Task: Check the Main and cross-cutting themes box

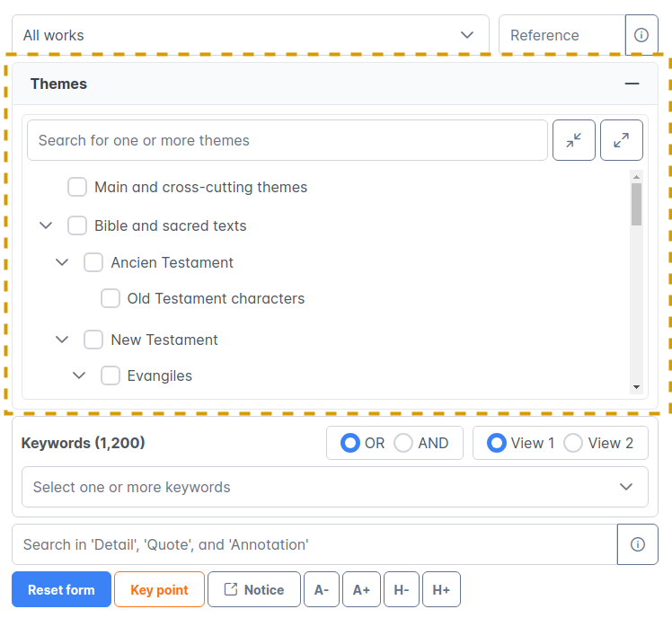Action: pos(77,187)
